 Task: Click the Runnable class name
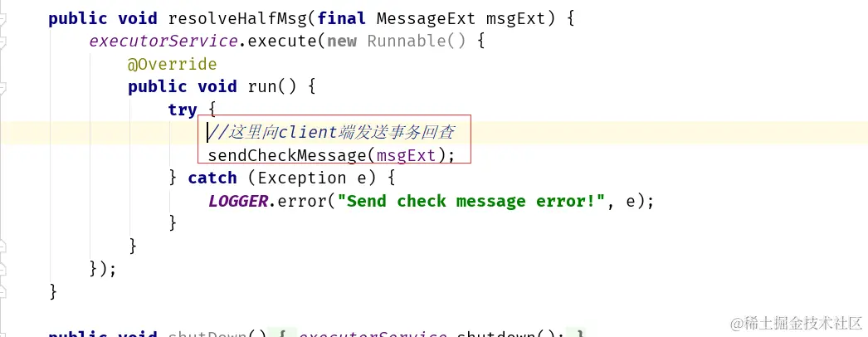click(407, 42)
